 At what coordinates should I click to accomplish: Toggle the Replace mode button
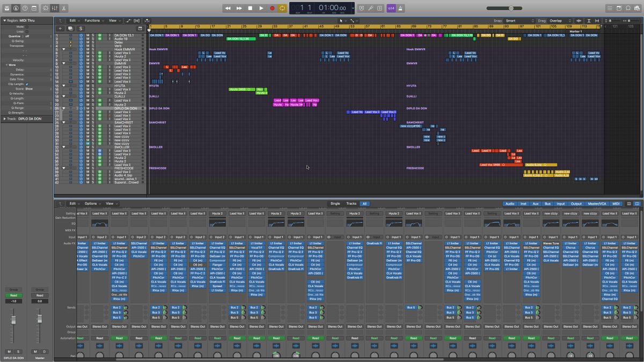362,8
